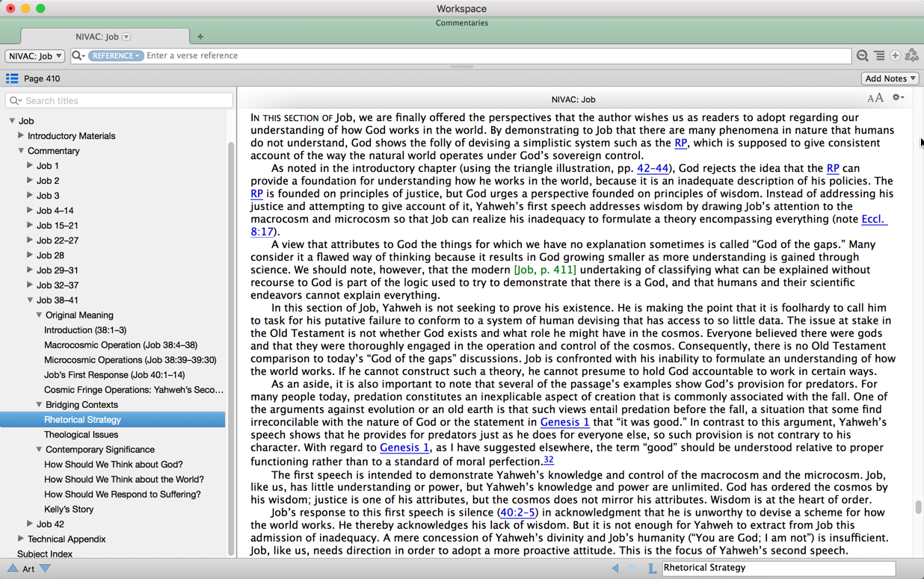Select the NIVAC: Job tab

(105, 37)
